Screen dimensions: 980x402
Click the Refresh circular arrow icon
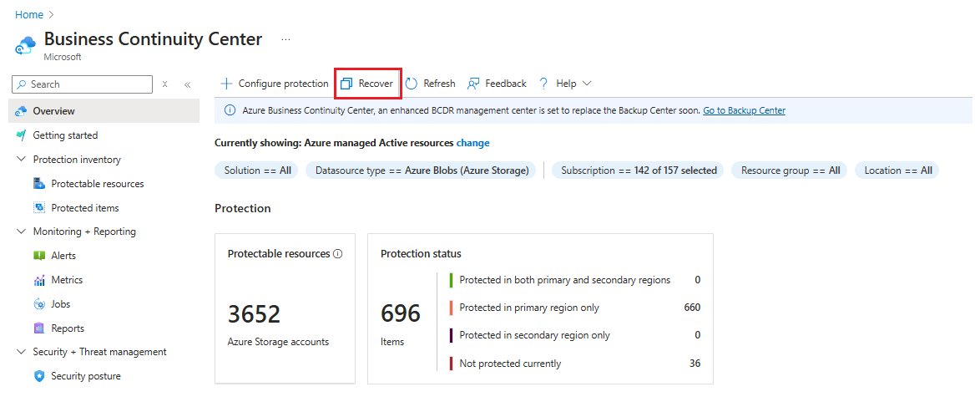click(x=412, y=84)
